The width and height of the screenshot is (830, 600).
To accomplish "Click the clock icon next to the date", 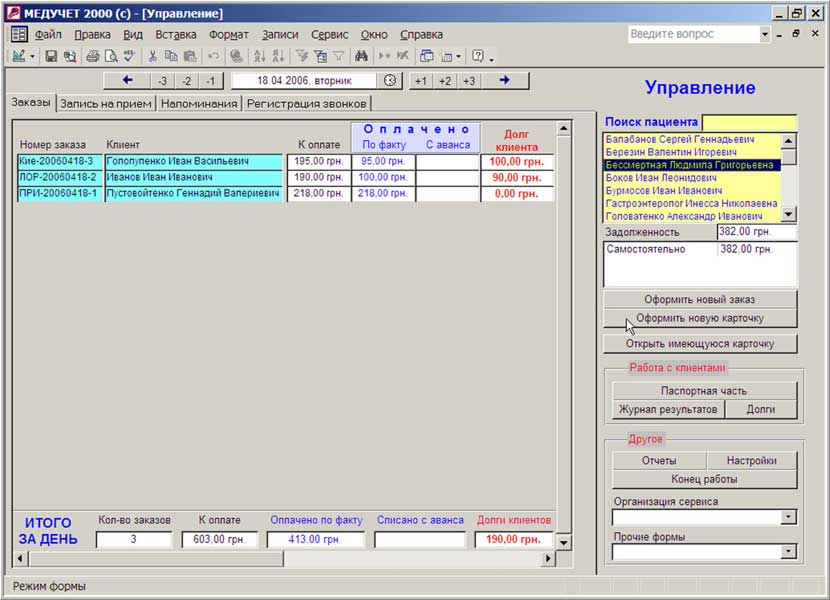I will (x=390, y=80).
